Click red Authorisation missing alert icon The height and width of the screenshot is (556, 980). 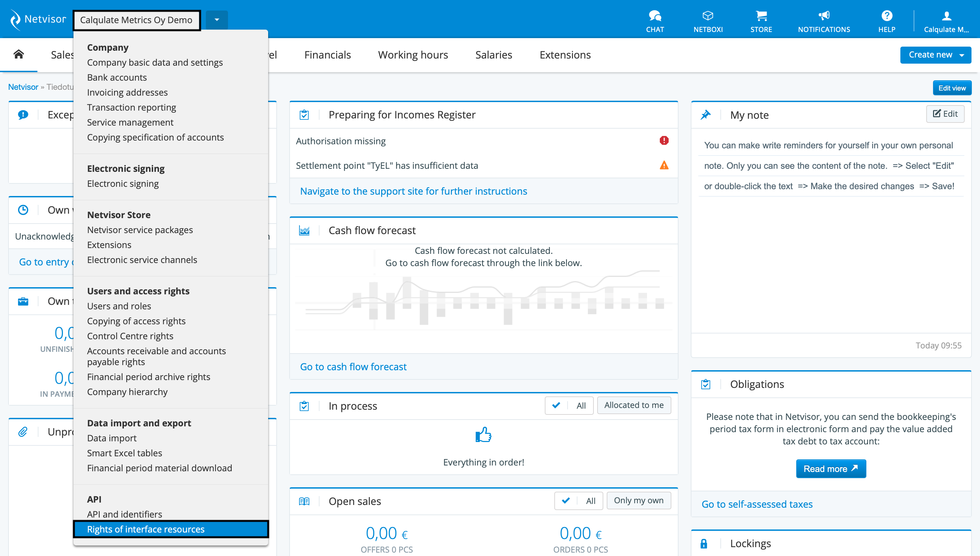pyautogui.click(x=664, y=141)
